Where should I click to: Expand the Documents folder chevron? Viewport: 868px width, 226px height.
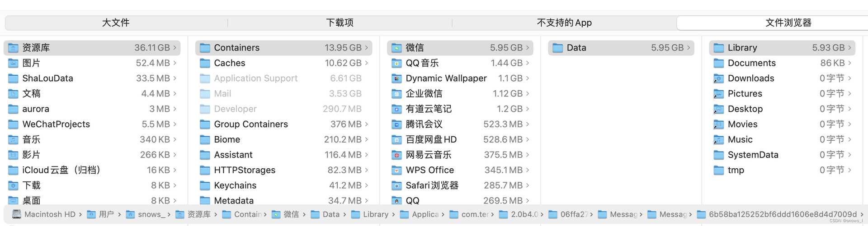tap(849, 63)
